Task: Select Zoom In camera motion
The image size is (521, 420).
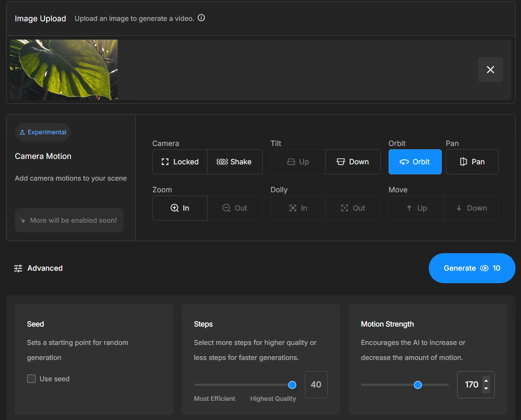Action: click(180, 208)
